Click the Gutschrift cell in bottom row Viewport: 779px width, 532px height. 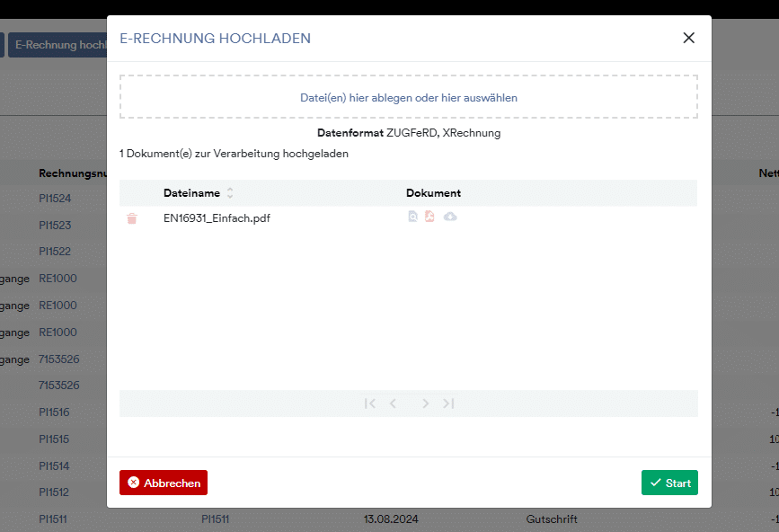552,519
